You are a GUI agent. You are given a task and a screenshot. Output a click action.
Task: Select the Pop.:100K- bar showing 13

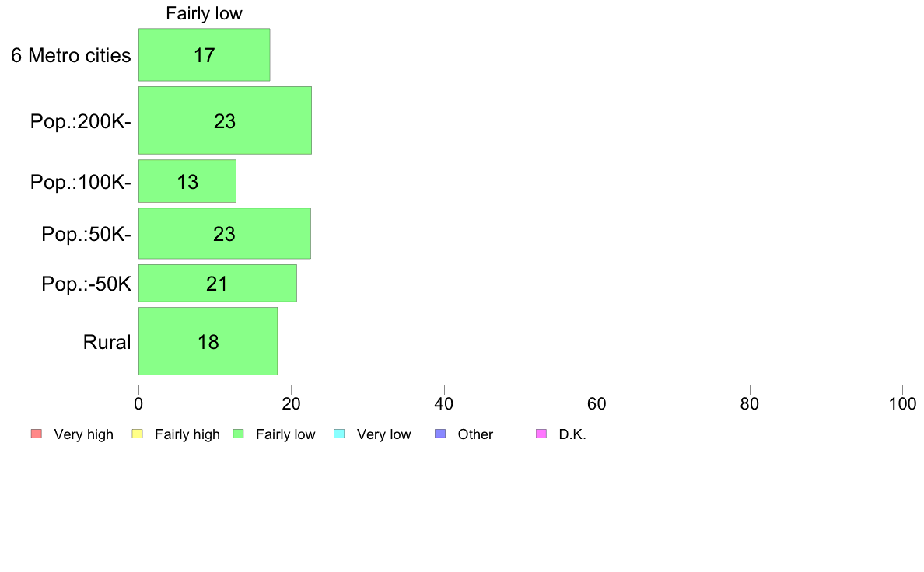click(187, 181)
